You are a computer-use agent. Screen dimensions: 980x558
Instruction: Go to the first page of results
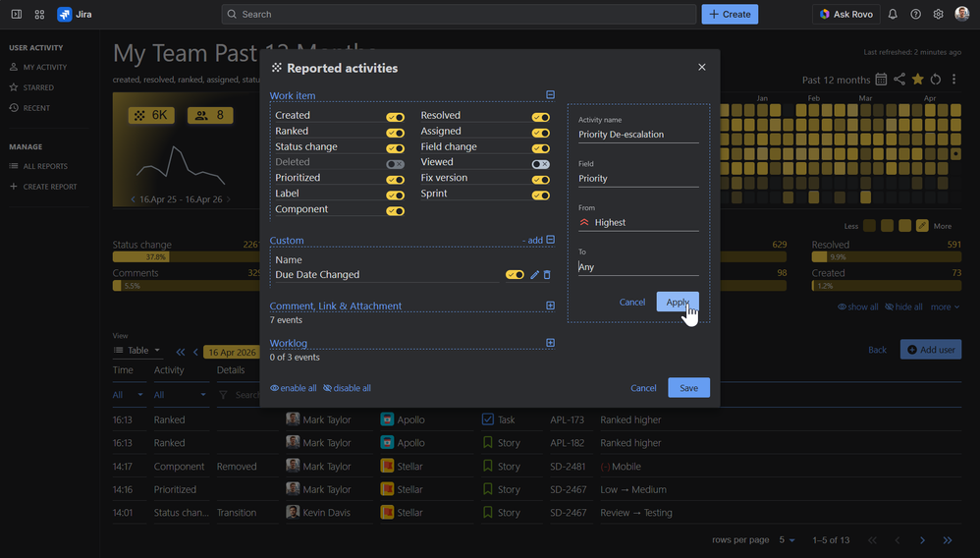pyautogui.click(x=873, y=540)
